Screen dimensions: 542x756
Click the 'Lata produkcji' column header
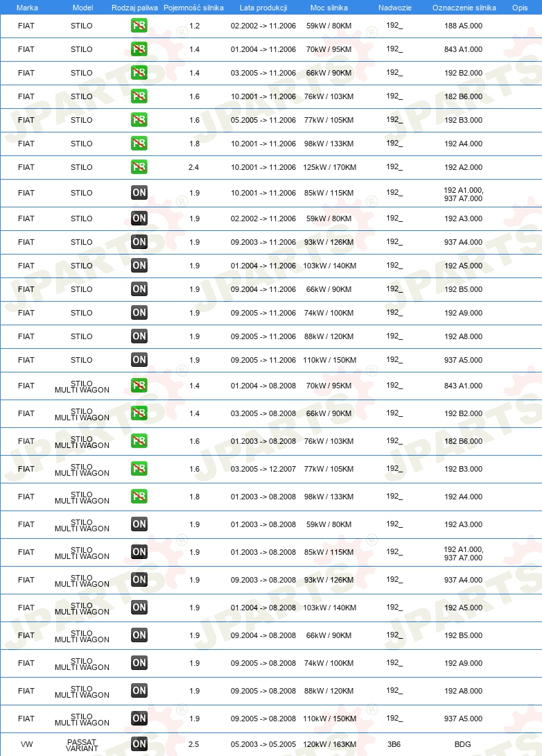click(x=263, y=8)
